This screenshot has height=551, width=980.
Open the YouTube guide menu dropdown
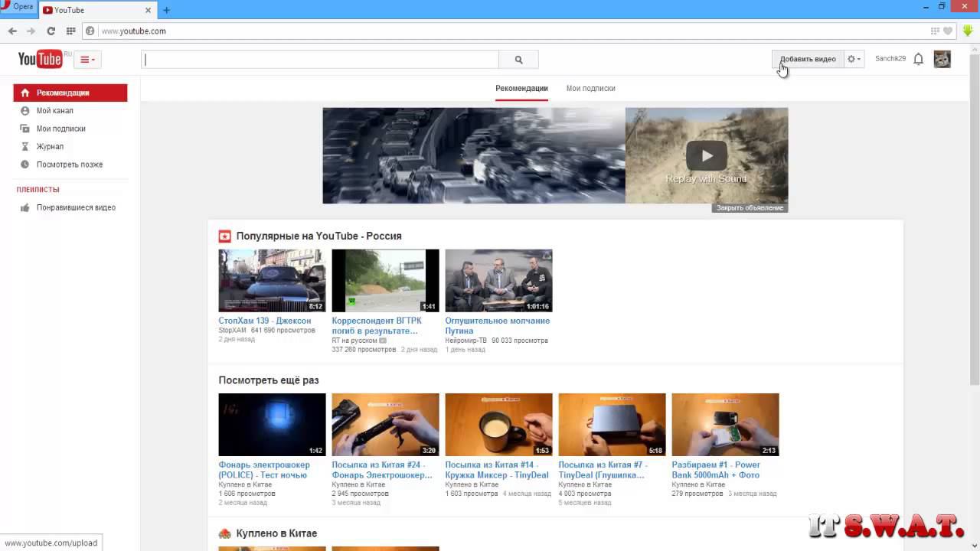[87, 60]
